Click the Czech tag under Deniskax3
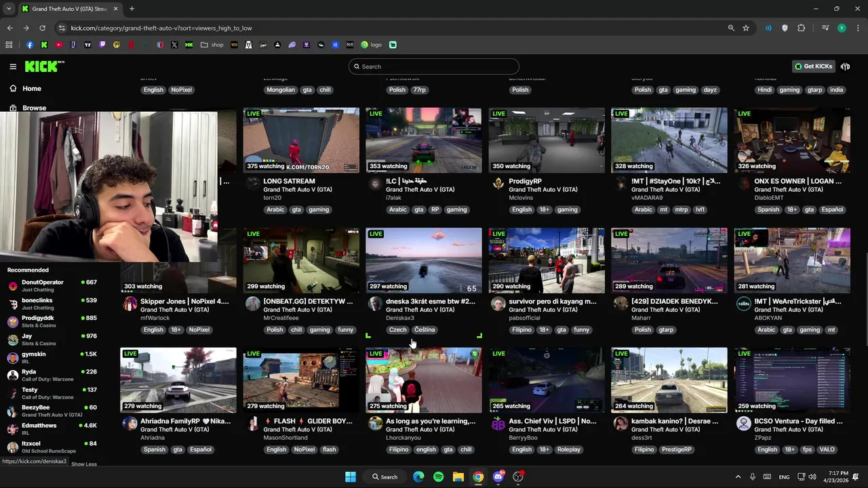Image resolution: width=868 pixels, height=488 pixels. click(x=398, y=329)
